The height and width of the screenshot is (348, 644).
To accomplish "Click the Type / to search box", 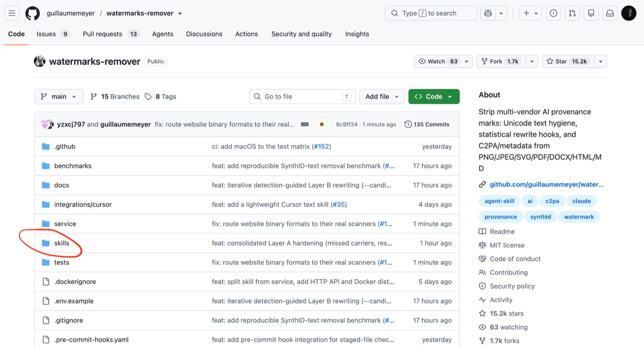I will (431, 13).
